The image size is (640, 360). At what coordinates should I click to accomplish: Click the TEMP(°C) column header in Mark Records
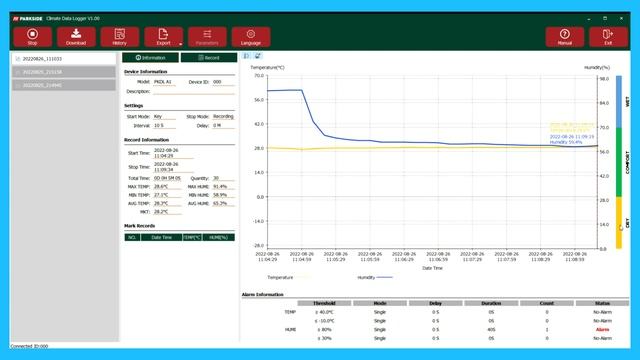(x=192, y=238)
